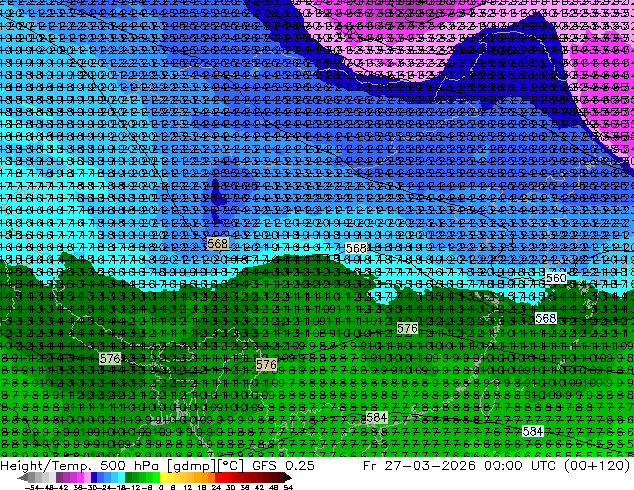634x490 pixels.
Task: Click the bright magenta legend swatch
Action: [80, 477]
